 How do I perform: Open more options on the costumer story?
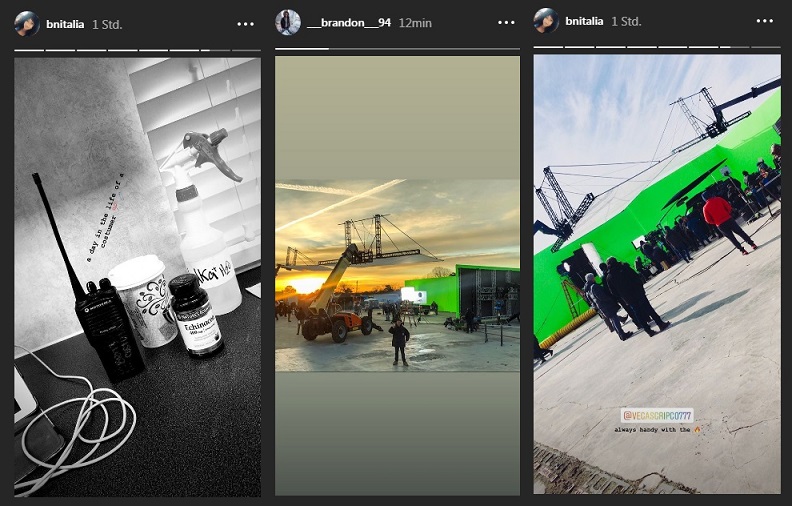245,24
